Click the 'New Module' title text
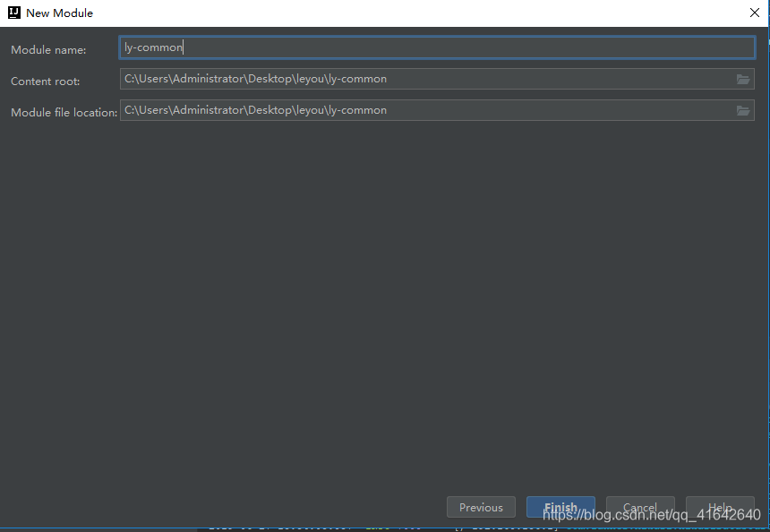Image resolution: width=770 pixels, height=532 pixels. point(59,13)
